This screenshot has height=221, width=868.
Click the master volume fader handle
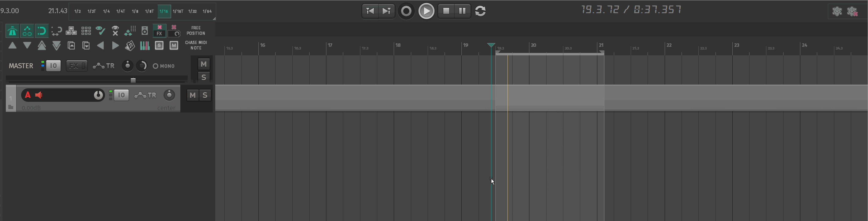click(x=133, y=80)
